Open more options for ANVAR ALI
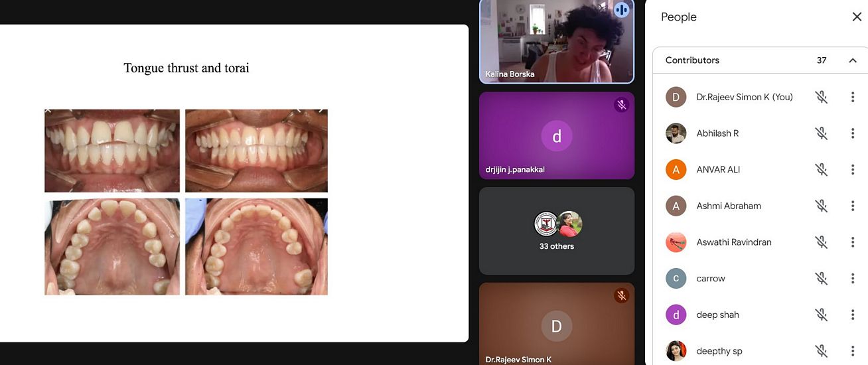 pos(853,170)
